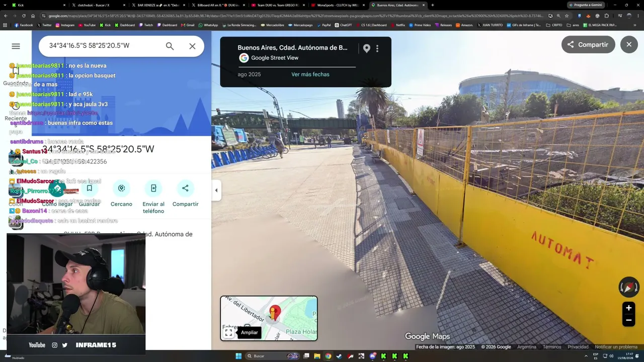Viewport: 644px width, 362px height.
Task: Open the CRIPTO bookmarks folder
Action: click(x=554, y=25)
